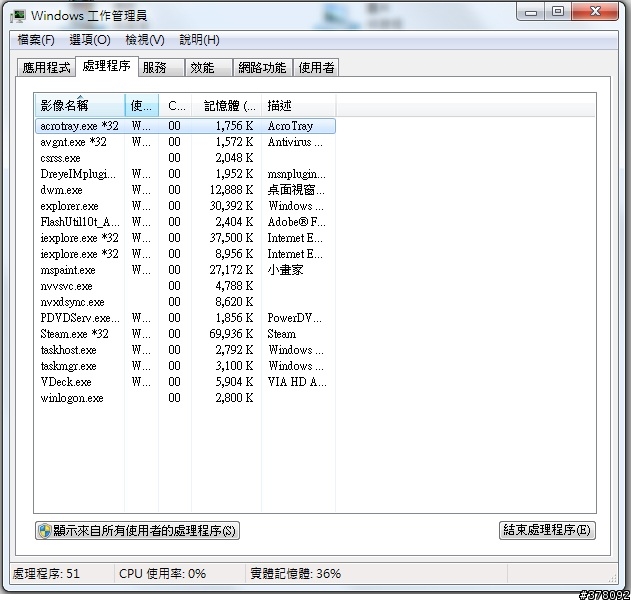Select the nvvsvc.exe process
Viewport: 636px width, 603px height.
point(185,286)
